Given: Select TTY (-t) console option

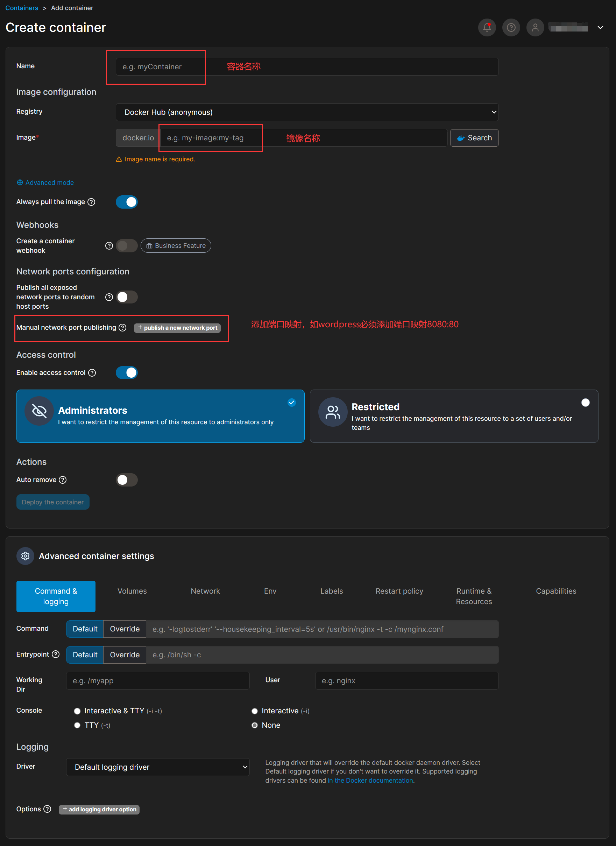Looking at the screenshot, I should point(77,725).
